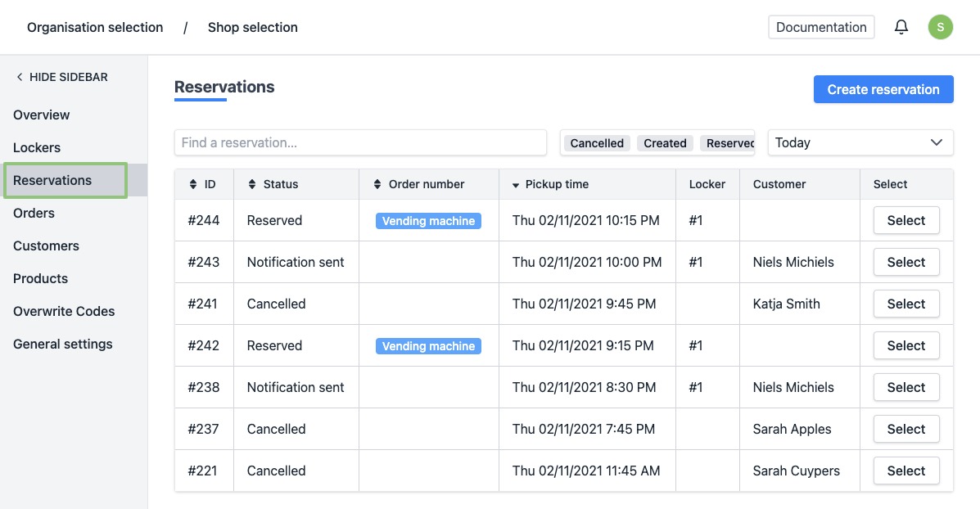Toggle Pickup time sort direction
Image resolution: width=980 pixels, height=509 pixels.
click(x=516, y=185)
